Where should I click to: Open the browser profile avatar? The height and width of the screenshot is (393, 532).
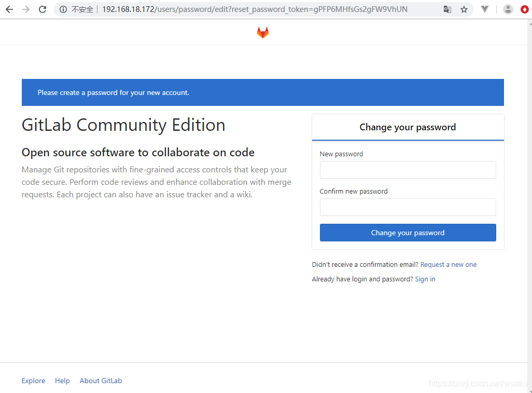point(508,9)
